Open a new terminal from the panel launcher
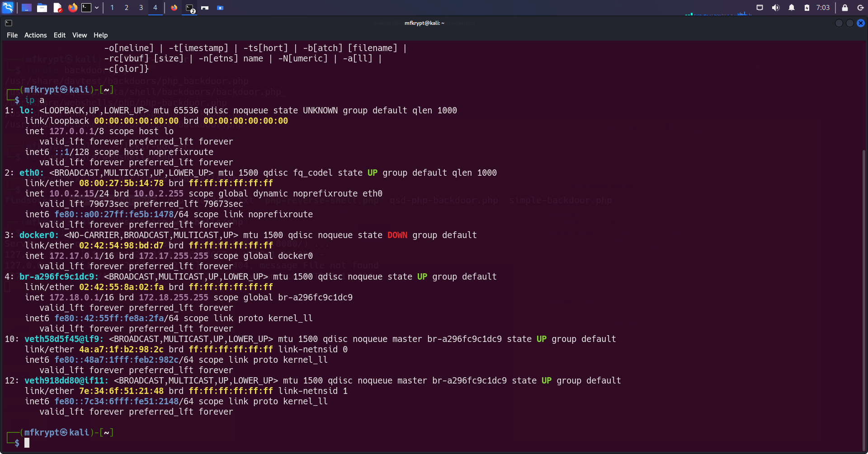 [86, 8]
